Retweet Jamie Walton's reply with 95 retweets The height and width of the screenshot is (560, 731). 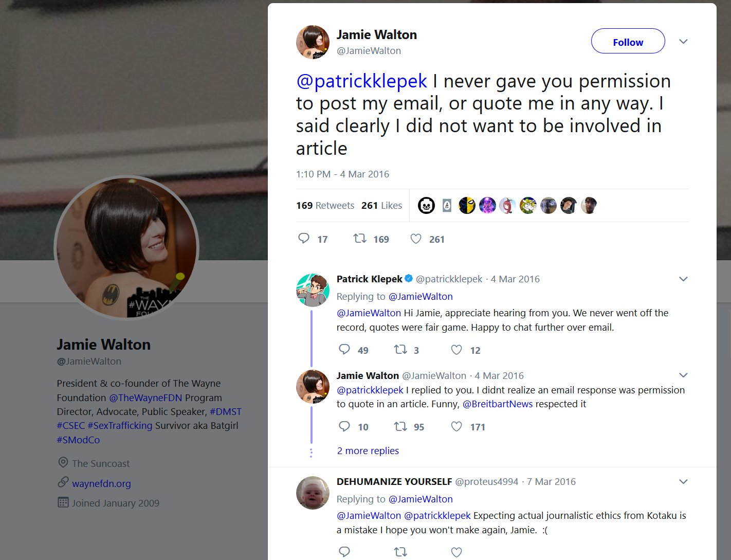[400, 426]
